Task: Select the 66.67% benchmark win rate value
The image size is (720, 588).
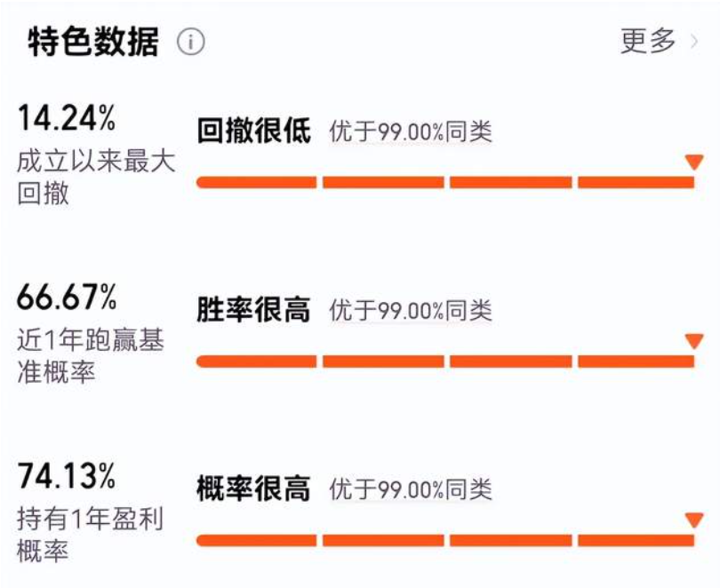Action: (67, 298)
